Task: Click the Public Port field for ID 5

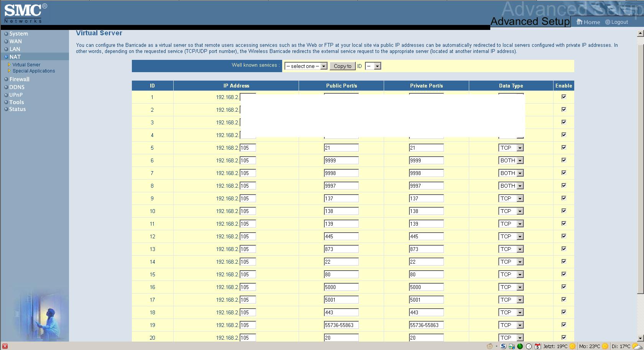Action: [x=341, y=148]
